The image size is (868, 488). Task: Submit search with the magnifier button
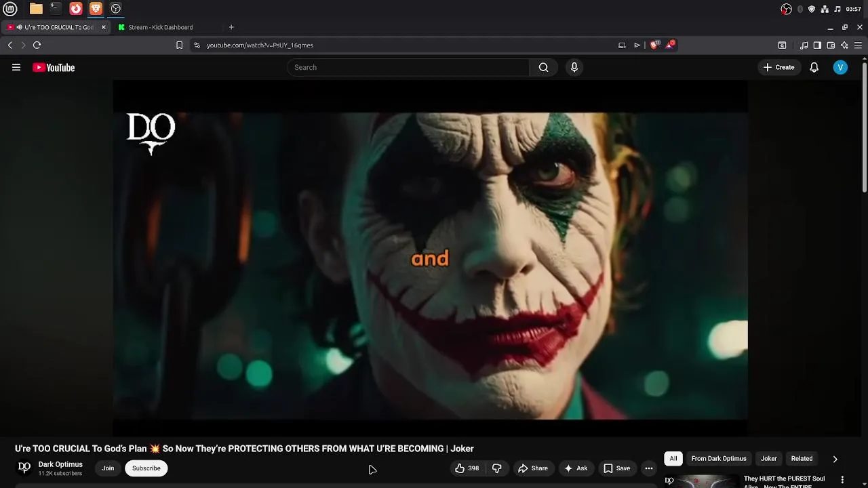pyautogui.click(x=543, y=67)
